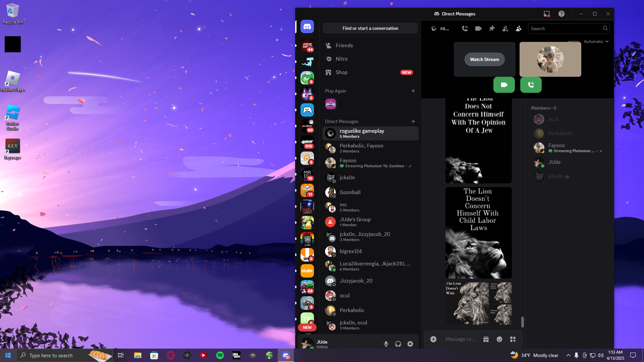Open User Settings gear
Image resolution: width=644 pixels, height=362 pixels.
(x=410, y=344)
